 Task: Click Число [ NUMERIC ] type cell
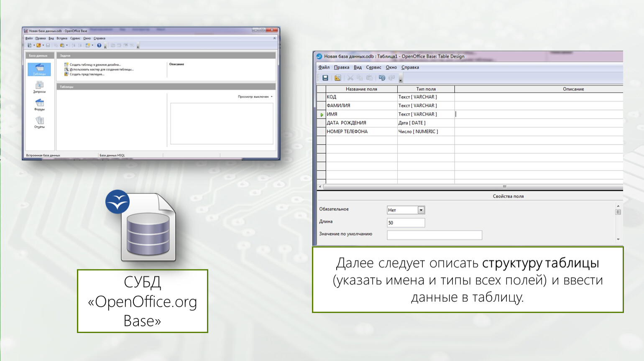[x=426, y=132]
